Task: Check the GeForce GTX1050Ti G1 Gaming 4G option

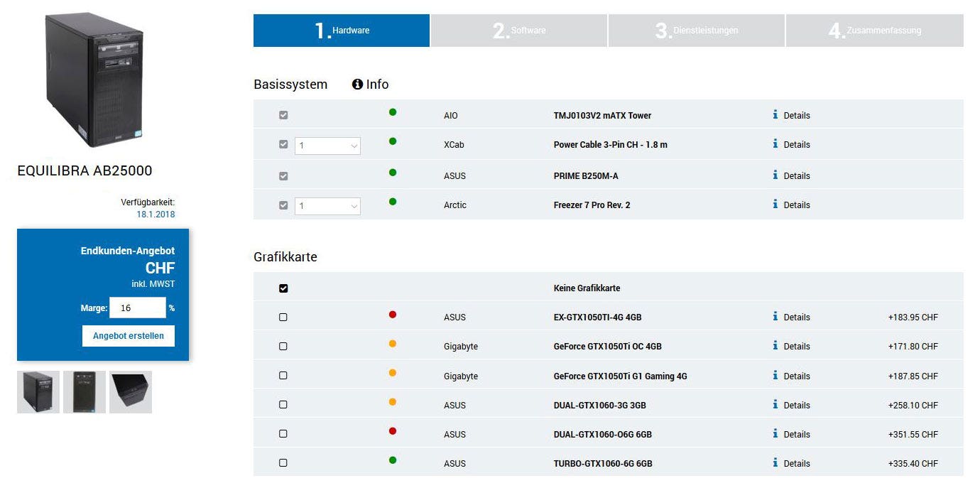Action: coord(283,376)
